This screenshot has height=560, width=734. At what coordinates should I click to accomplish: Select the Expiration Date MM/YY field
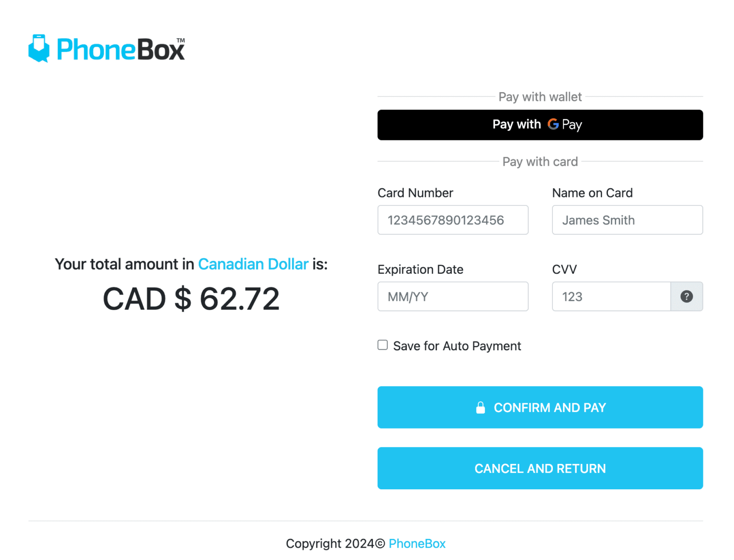(453, 297)
